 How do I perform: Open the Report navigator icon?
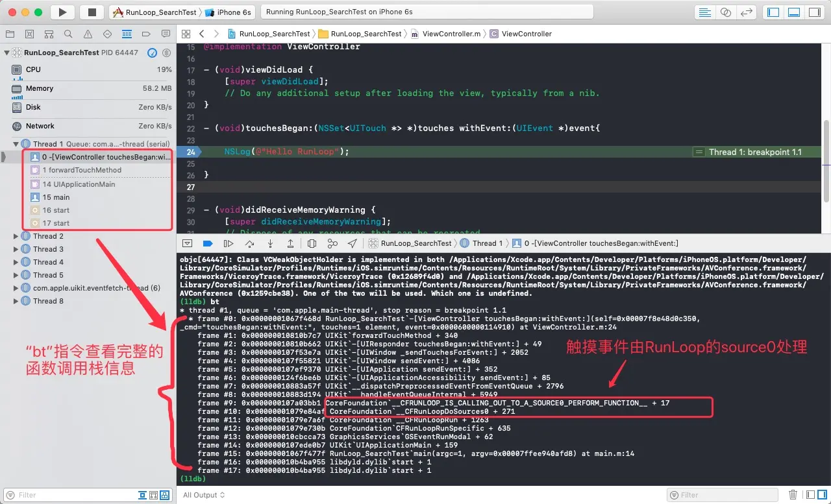pos(167,34)
